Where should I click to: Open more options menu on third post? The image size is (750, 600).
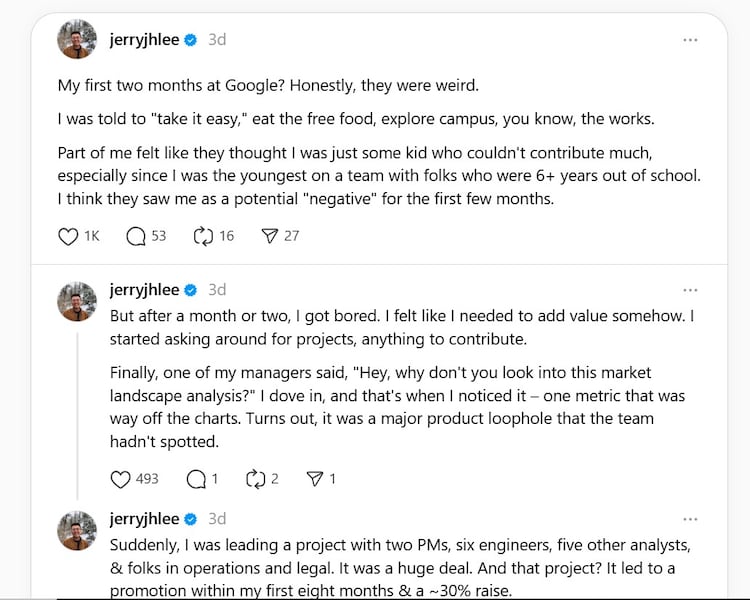click(x=690, y=519)
